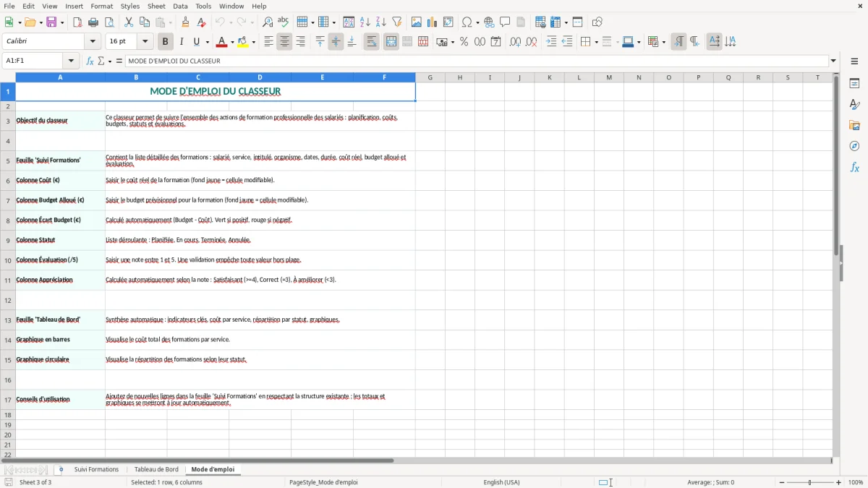Open the Open-file dropdown arrow
The width and height of the screenshot is (868, 488).
(39, 22)
